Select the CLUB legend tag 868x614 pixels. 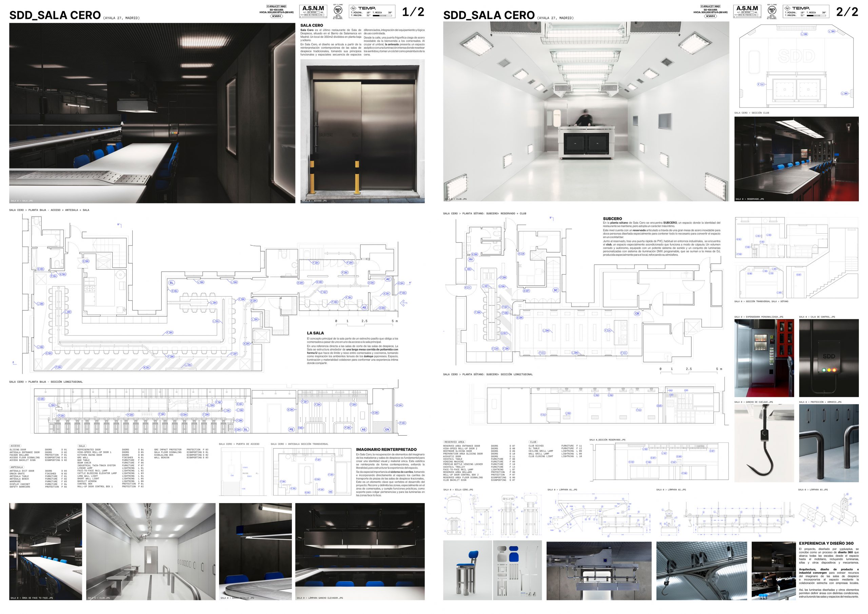click(533, 442)
